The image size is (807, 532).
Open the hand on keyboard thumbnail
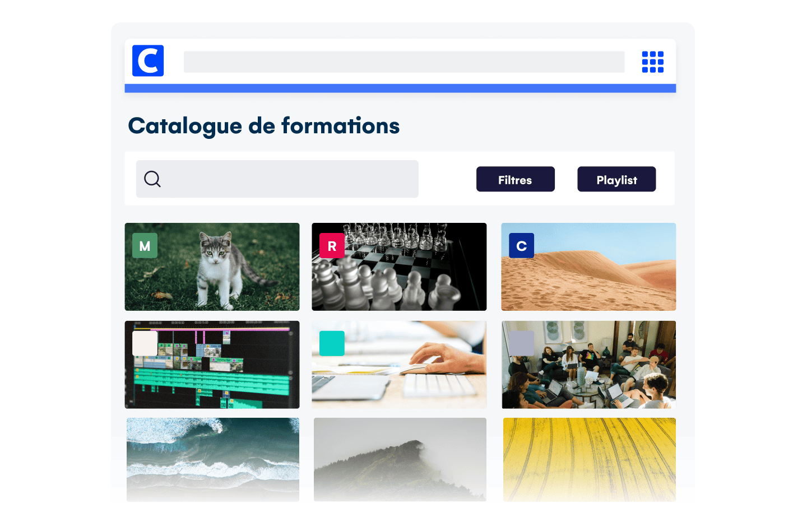click(x=399, y=365)
